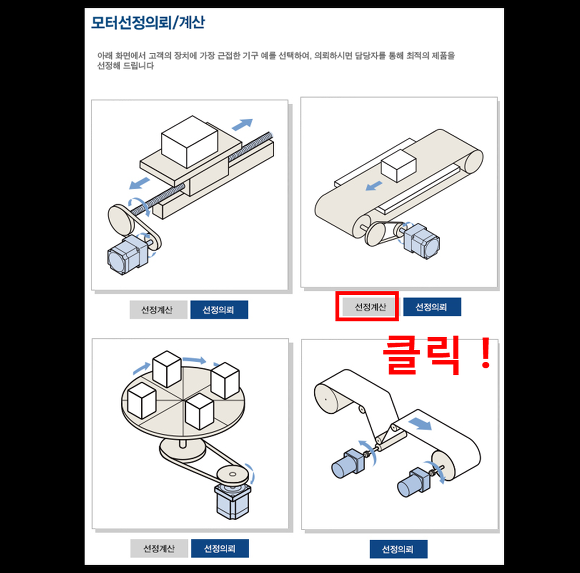Select the winding roller mechanism illustration
The width and height of the screenshot is (580, 573).
400,434
